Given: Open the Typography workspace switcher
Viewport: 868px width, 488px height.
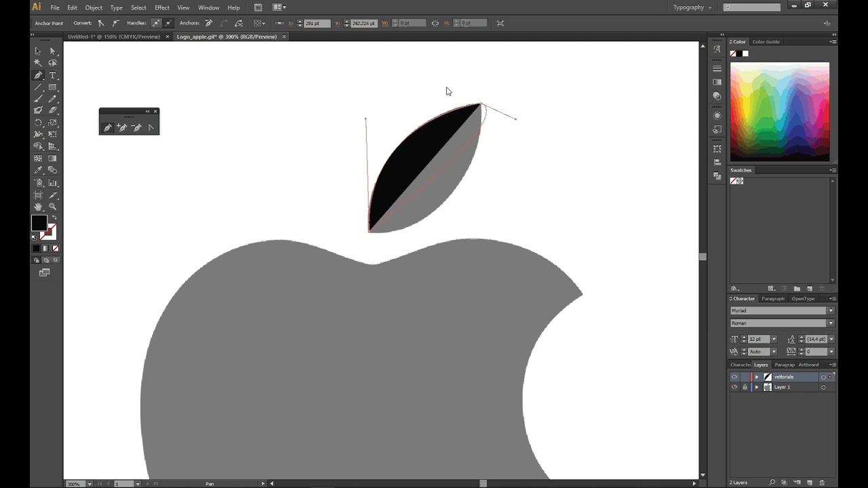Looking at the screenshot, I should coord(692,7).
